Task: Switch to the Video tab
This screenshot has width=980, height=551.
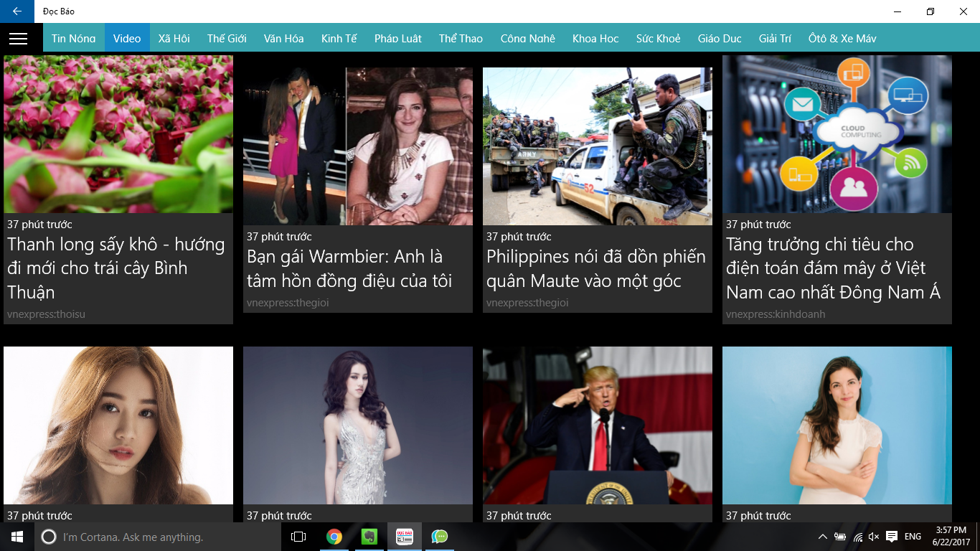Action: coord(127,39)
